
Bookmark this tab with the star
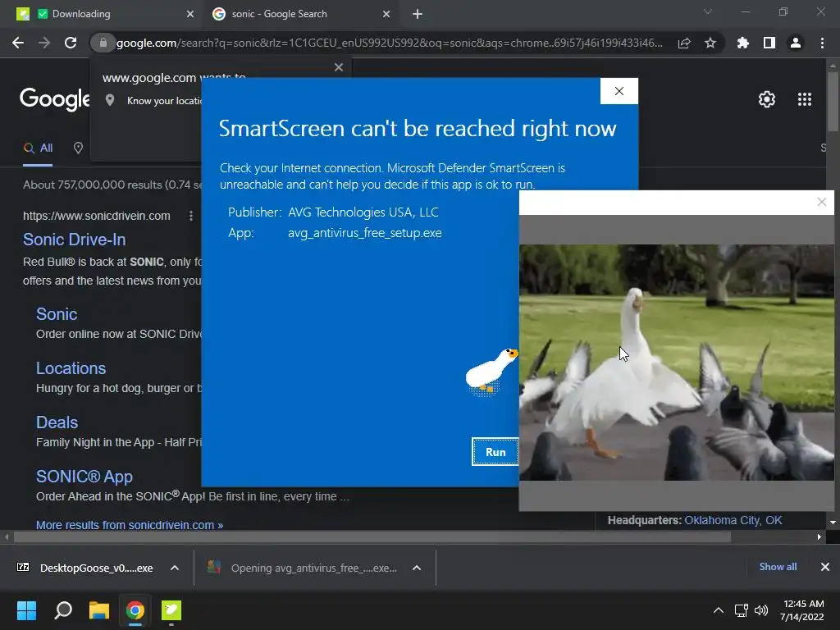point(710,43)
